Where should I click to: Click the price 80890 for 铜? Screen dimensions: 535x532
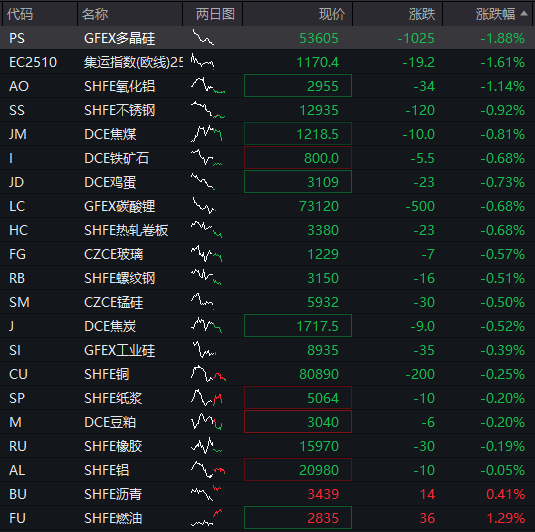pos(319,374)
